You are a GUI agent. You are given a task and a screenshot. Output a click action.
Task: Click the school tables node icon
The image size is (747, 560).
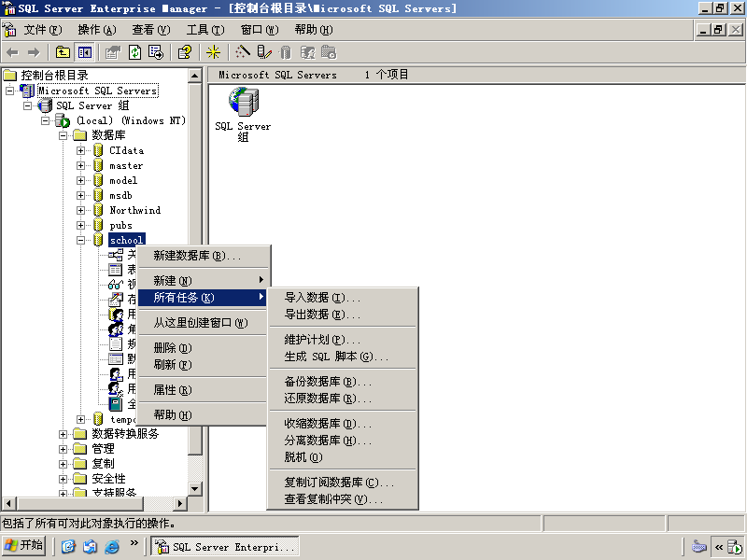[x=115, y=270]
